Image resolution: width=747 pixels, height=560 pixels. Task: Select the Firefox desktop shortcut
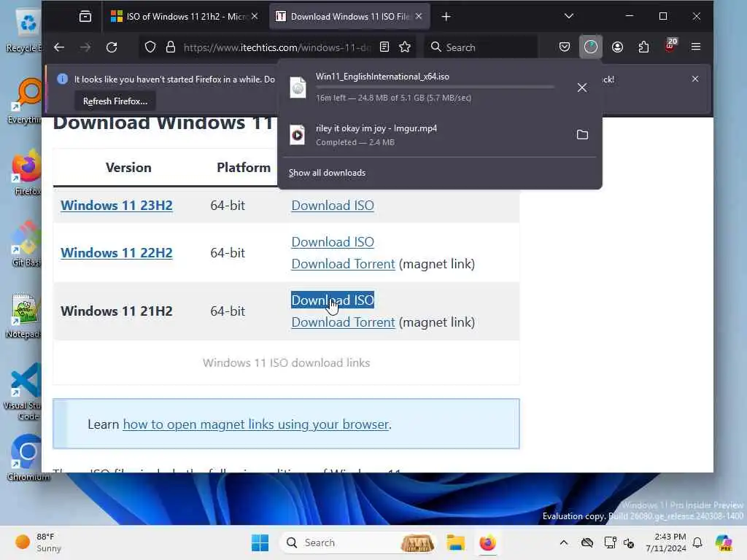click(x=27, y=172)
